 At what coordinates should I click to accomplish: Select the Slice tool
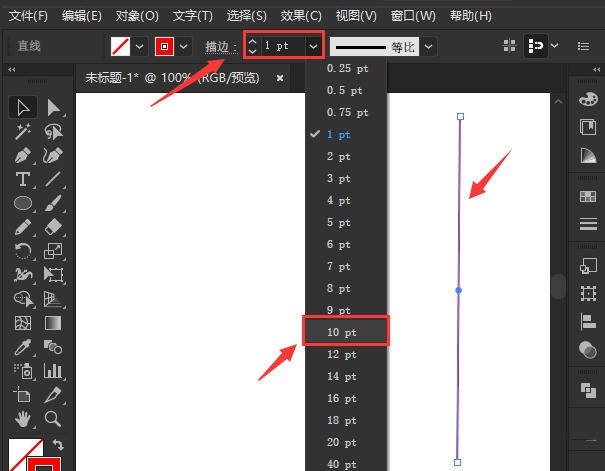click(x=54, y=395)
